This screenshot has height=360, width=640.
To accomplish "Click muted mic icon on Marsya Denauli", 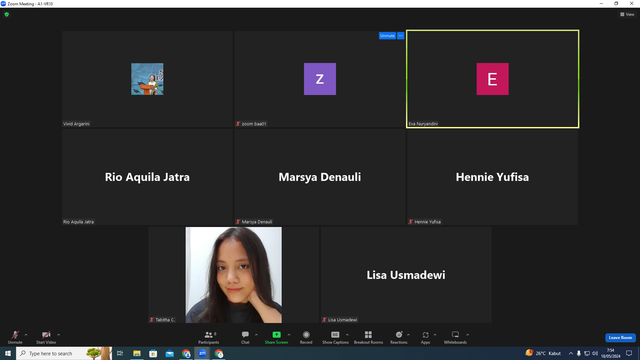I will (x=238, y=222).
